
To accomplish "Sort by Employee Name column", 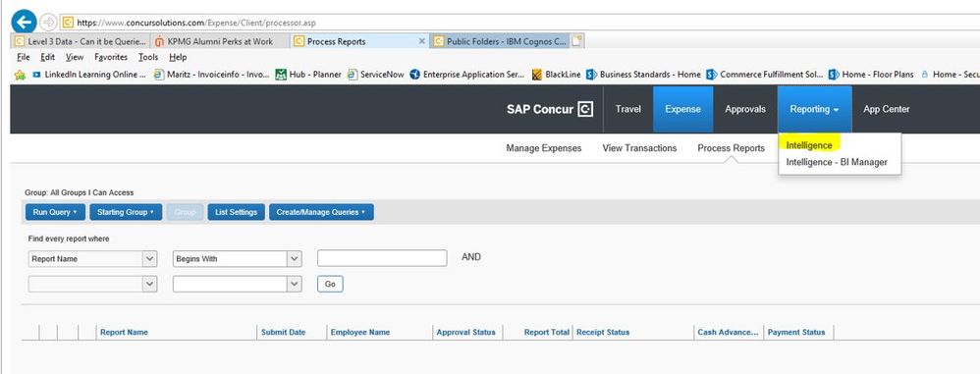I will [x=360, y=332].
